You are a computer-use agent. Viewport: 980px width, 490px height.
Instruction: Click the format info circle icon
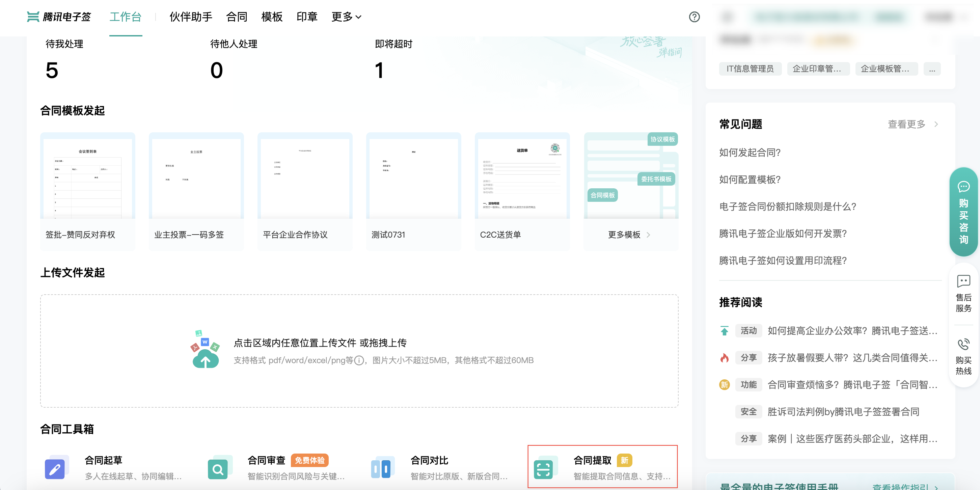[359, 360]
